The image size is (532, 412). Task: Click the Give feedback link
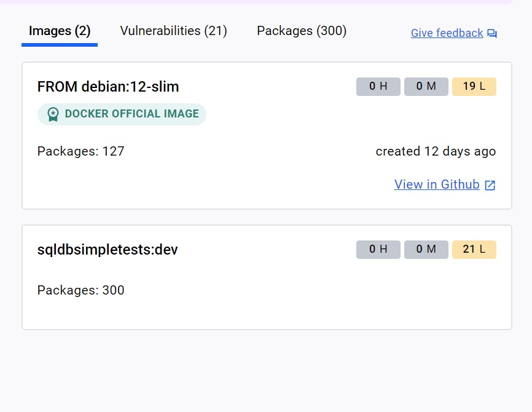tap(447, 33)
